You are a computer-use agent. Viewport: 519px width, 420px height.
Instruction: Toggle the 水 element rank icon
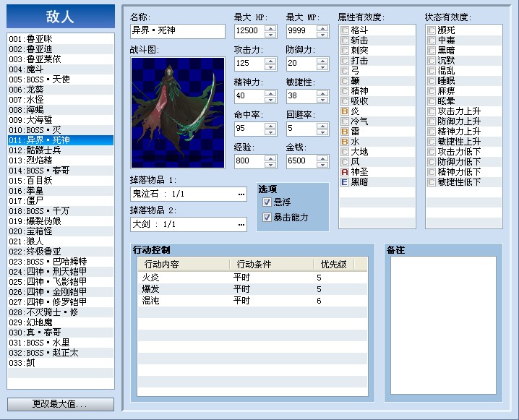point(345,142)
